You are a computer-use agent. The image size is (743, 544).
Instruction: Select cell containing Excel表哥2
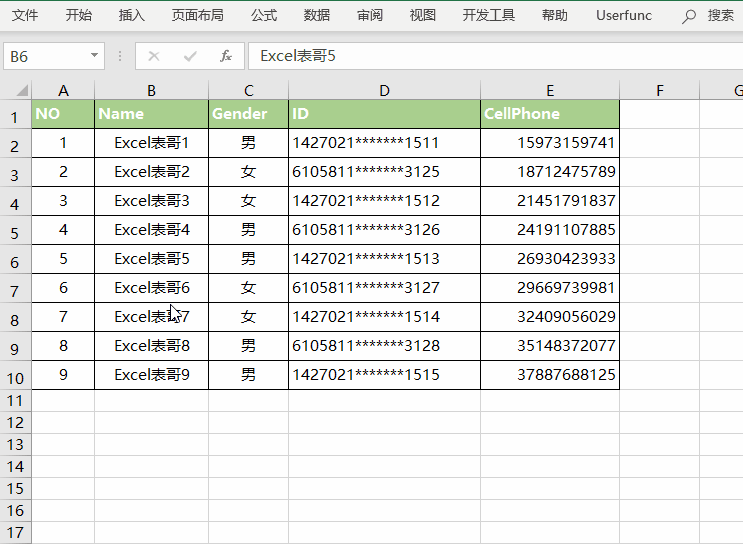[152, 172]
